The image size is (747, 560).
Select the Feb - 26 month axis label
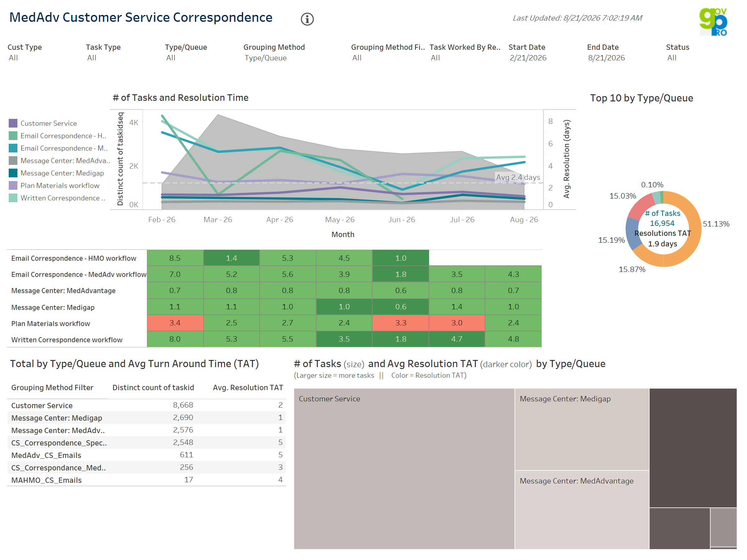click(162, 219)
